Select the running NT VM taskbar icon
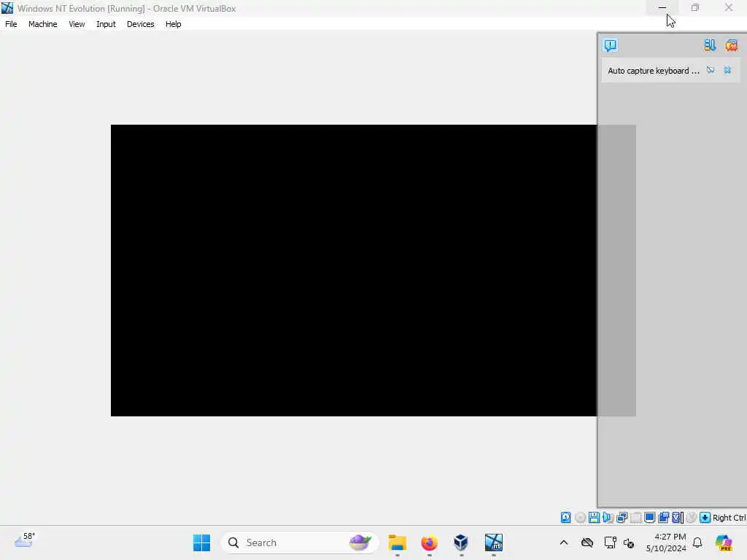Viewport: 747px width, 560px height. 494,542
